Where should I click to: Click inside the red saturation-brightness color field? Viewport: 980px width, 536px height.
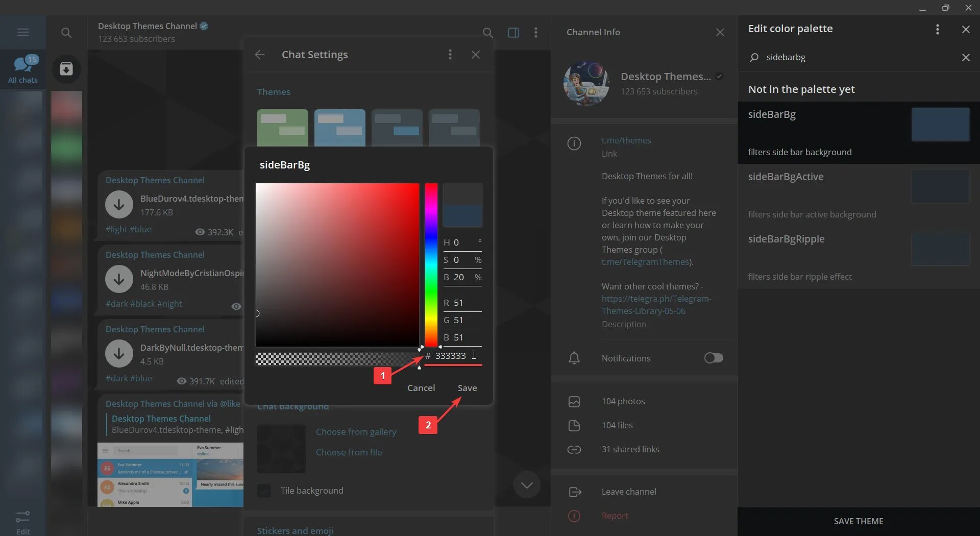pos(337,265)
